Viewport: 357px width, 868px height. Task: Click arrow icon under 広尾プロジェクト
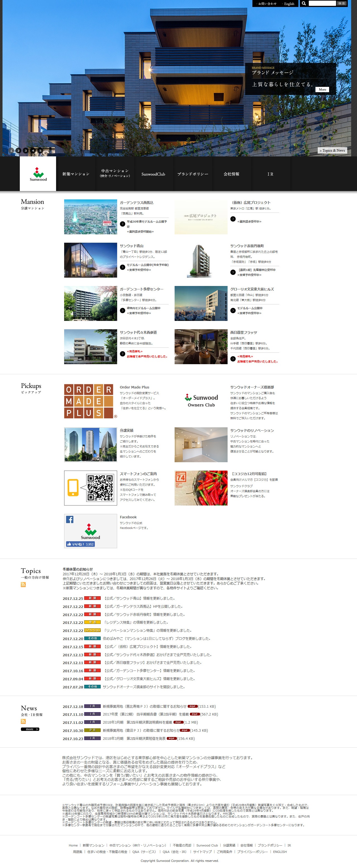233,219
